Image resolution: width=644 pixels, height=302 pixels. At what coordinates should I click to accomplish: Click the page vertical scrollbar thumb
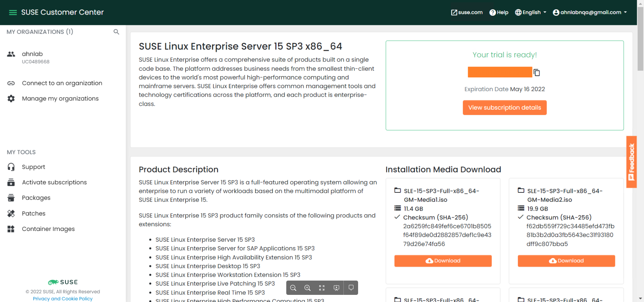640,39
